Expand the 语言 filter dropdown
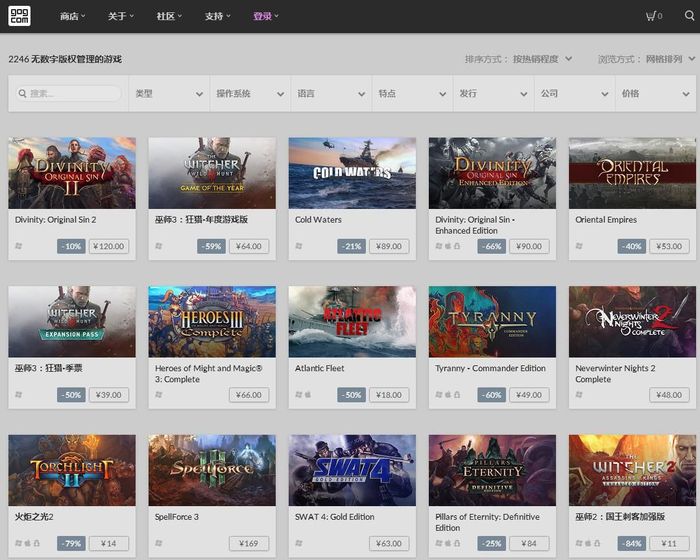Viewport: 700px width, 560px height. coord(331,94)
